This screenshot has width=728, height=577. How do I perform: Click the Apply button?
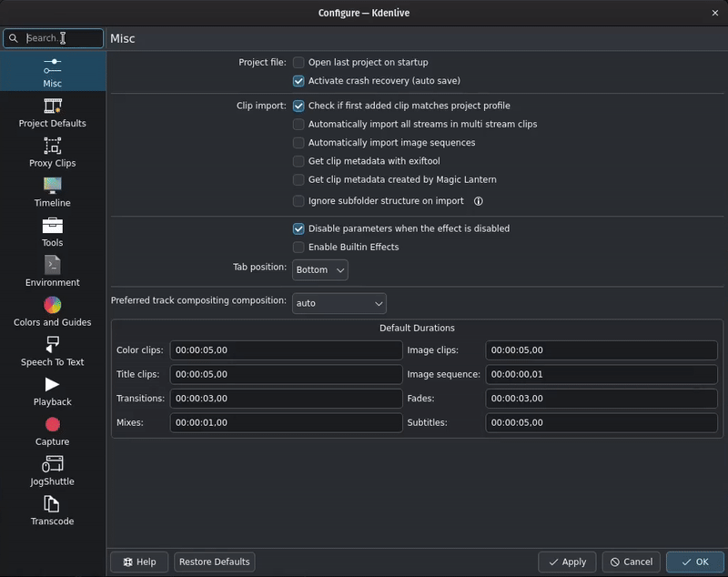tap(567, 562)
